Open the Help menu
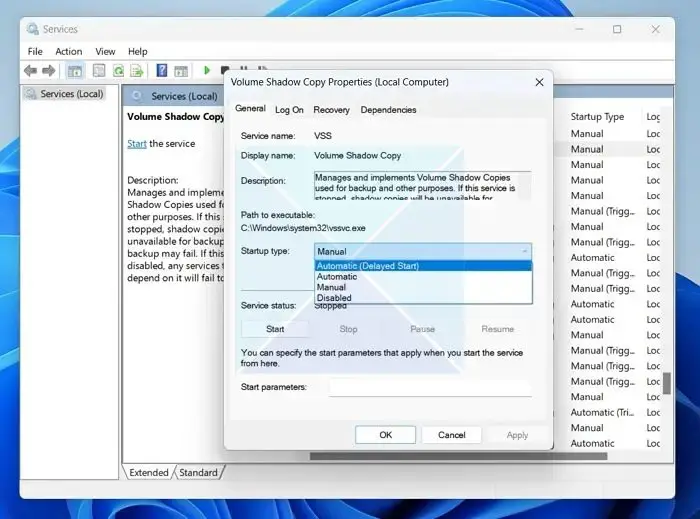 coord(138,51)
